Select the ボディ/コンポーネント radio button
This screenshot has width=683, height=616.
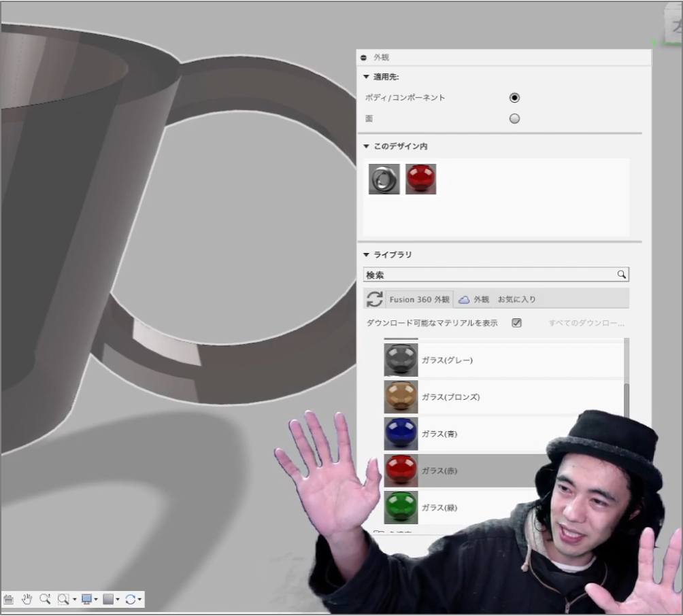[514, 98]
